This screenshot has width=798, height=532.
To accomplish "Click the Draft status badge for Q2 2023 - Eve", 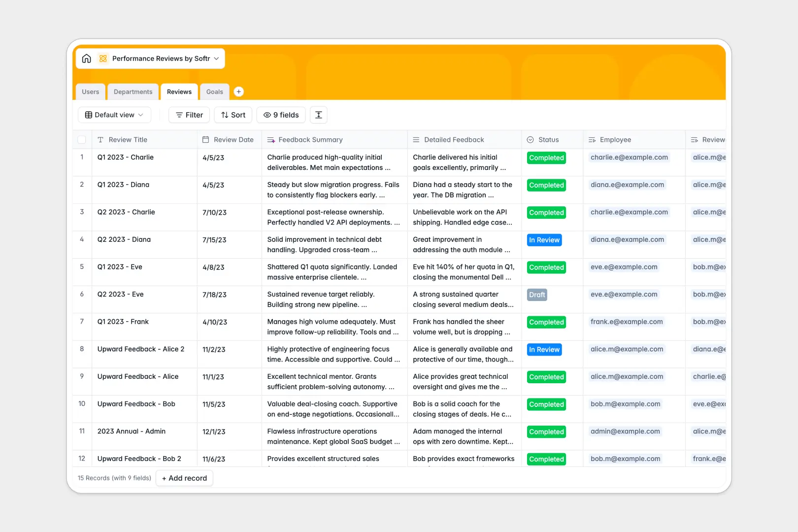I will coord(537,295).
